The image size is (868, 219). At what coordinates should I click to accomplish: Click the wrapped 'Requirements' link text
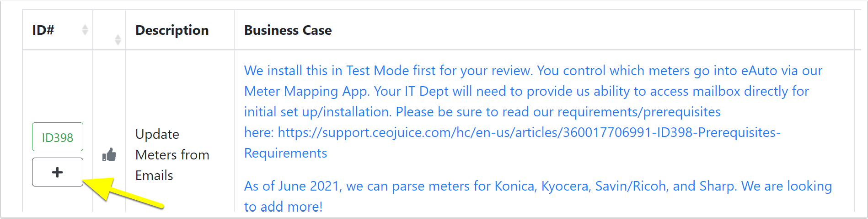tap(286, 153)
